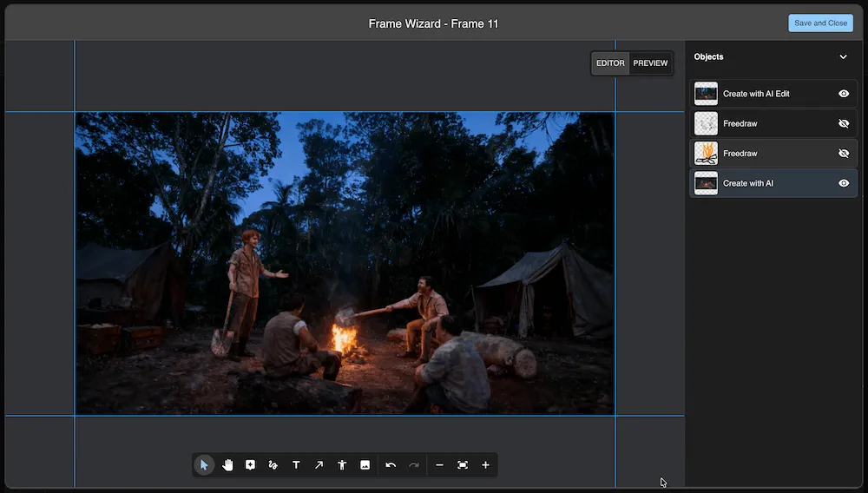Fit canvas to screen

pos(463,465)
